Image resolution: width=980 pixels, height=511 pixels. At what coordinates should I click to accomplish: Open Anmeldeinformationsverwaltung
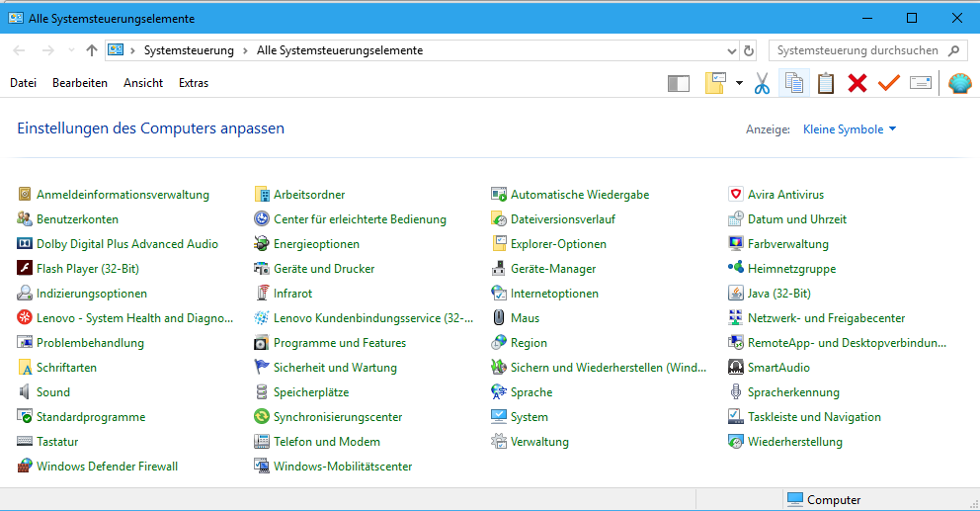(122, 195)
